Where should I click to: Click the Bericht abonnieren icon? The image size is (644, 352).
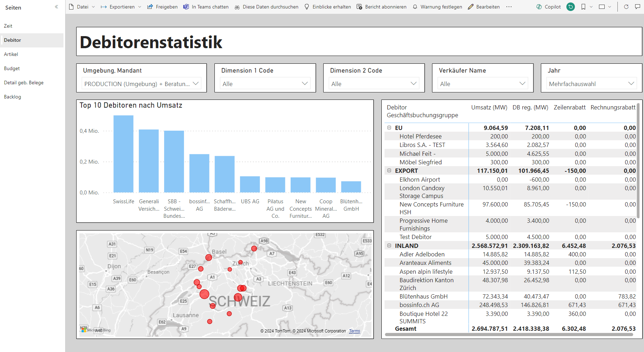(x=359, y=7)
